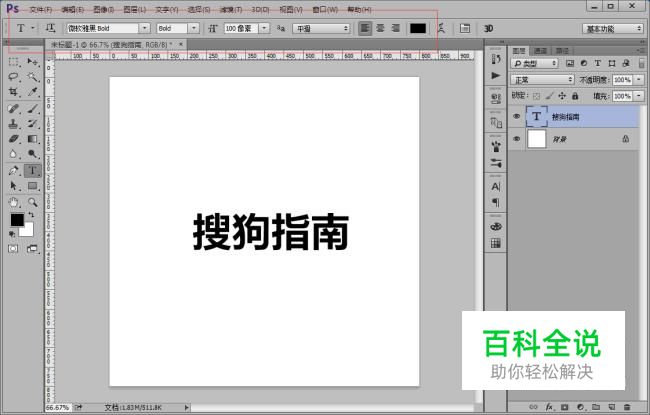Select the History Brush tool

[32, 124]
